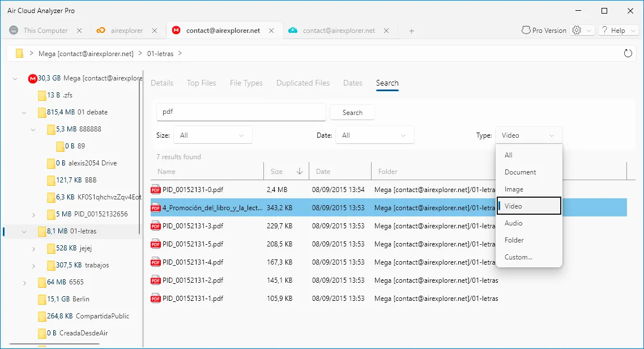The width and height of the screenshot is (644, 349).
Task: Click the Pro Version icon
Action: click(526, 31)
